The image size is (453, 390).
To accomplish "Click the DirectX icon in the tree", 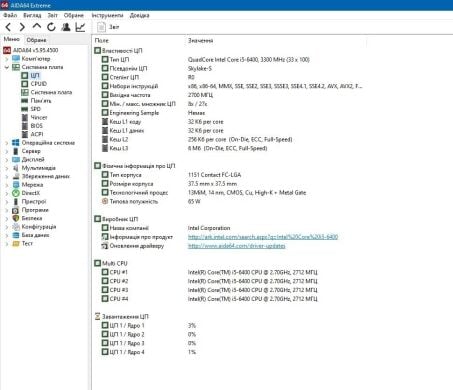I will coord(16,193).
